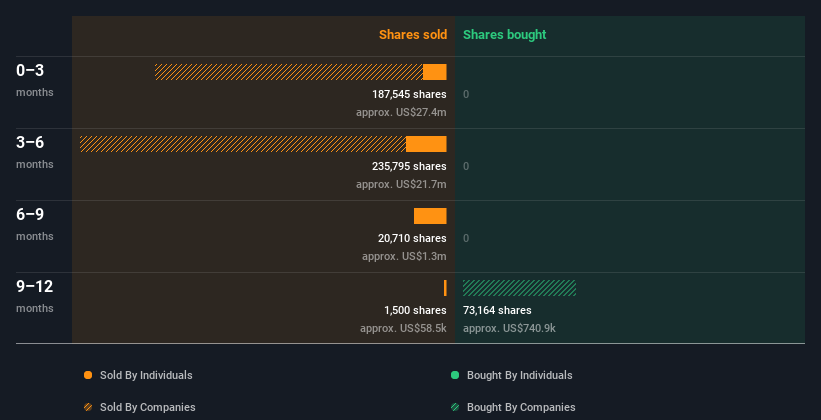Image resolution: width=821 pixels, height=420 pixels.
Task: Click the Shares bought column header
Action: (x=504, y=35)
